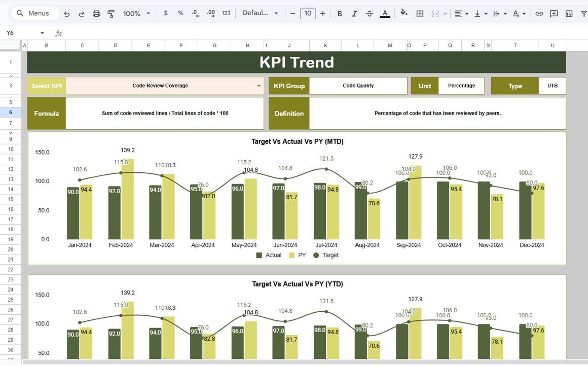Open the font selector showing Default
Image resolution: width=588 pixels, height=365 pixels.
[x=260, y=14]
